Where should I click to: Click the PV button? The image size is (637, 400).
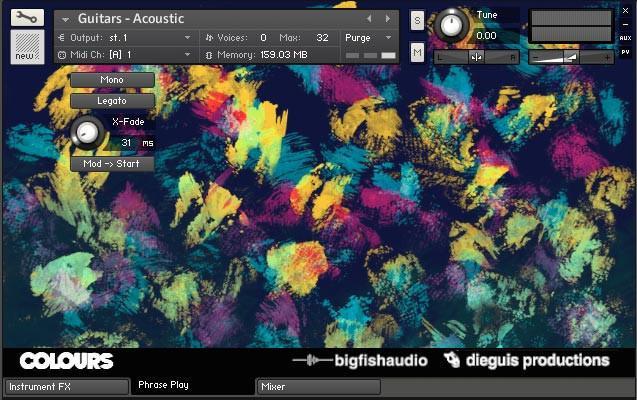625,51
